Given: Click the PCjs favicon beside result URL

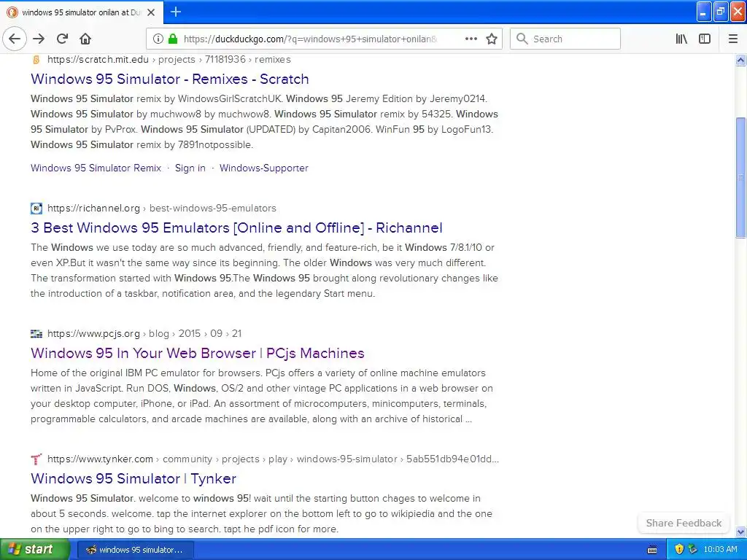Looking at the screenshot, I should [x=36, y=333].
